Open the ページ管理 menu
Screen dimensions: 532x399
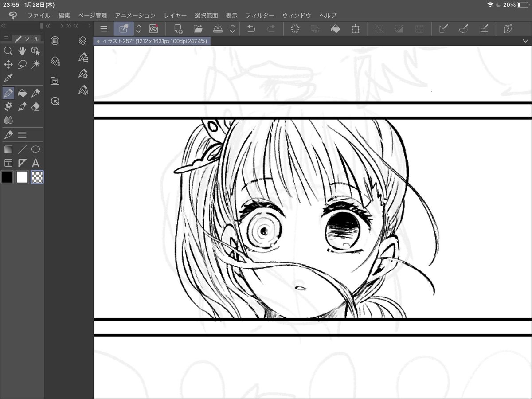92,16
